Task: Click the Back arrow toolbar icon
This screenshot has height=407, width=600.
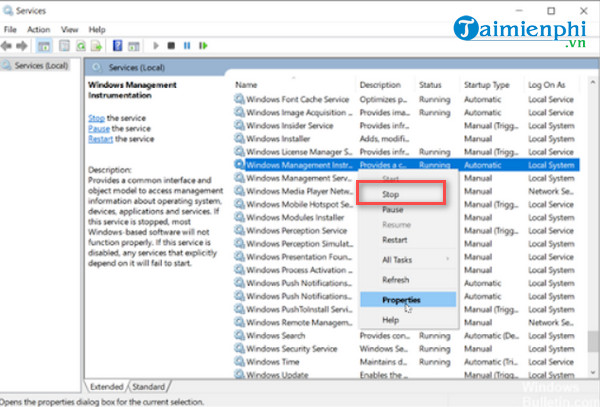Action: click(x=7, y=46)
